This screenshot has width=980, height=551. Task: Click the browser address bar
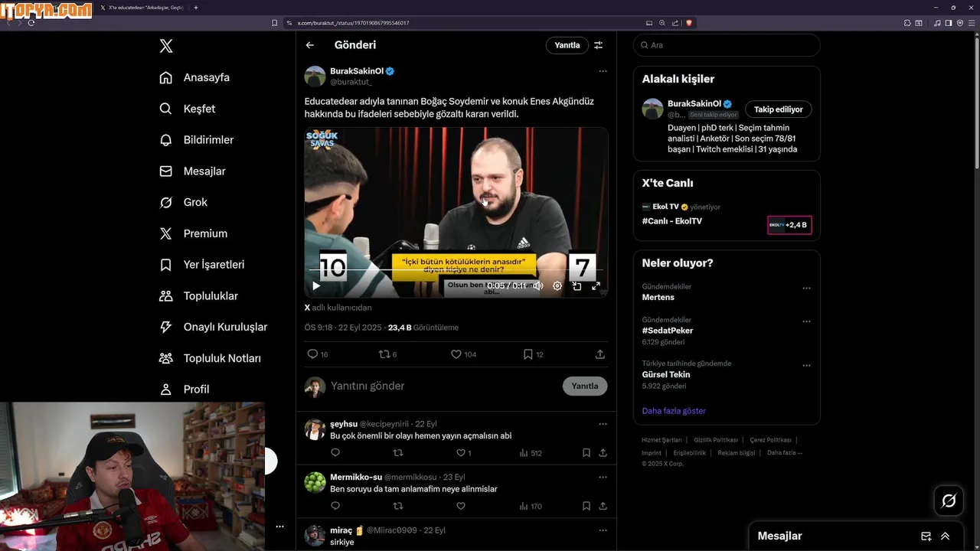click(467, 23)
